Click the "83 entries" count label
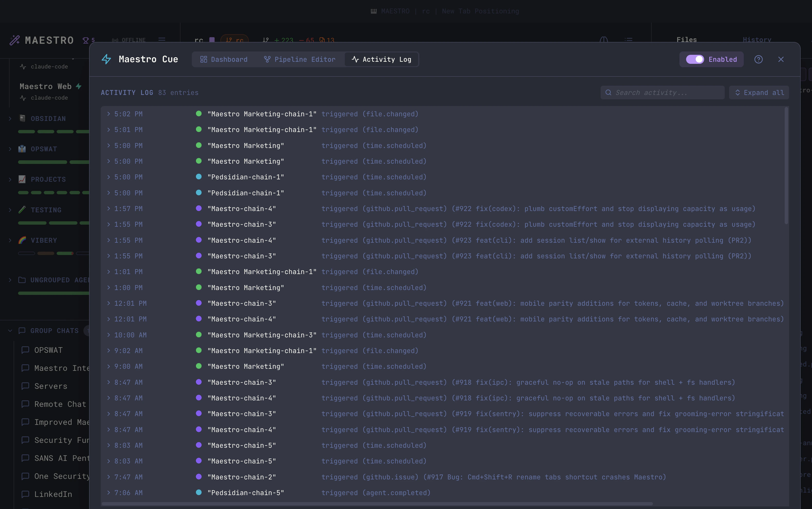The width and height of the screenshot is (812, 509). tap(178, 93)
